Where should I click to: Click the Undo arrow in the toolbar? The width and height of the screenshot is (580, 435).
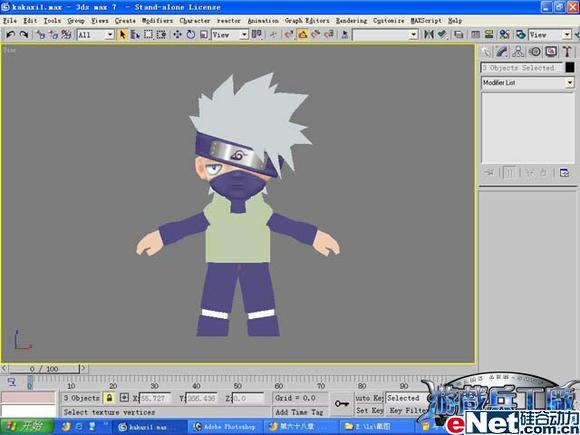point(10,35)
